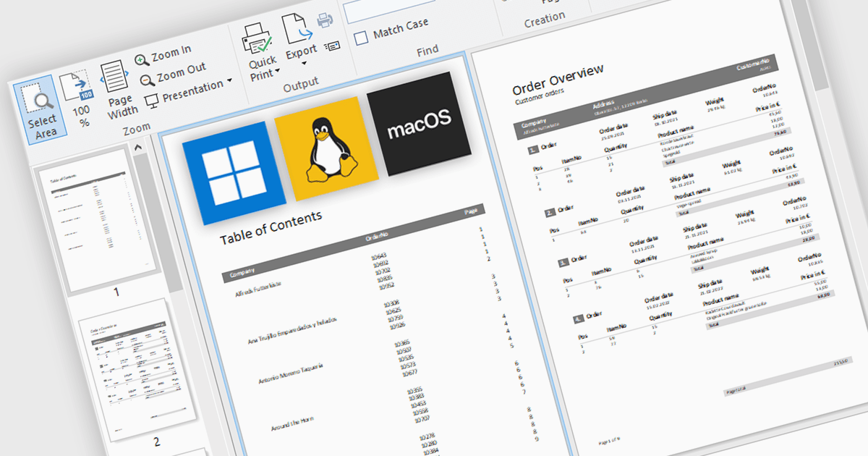Enable the Match Case checkbox

tap(362, 38)
